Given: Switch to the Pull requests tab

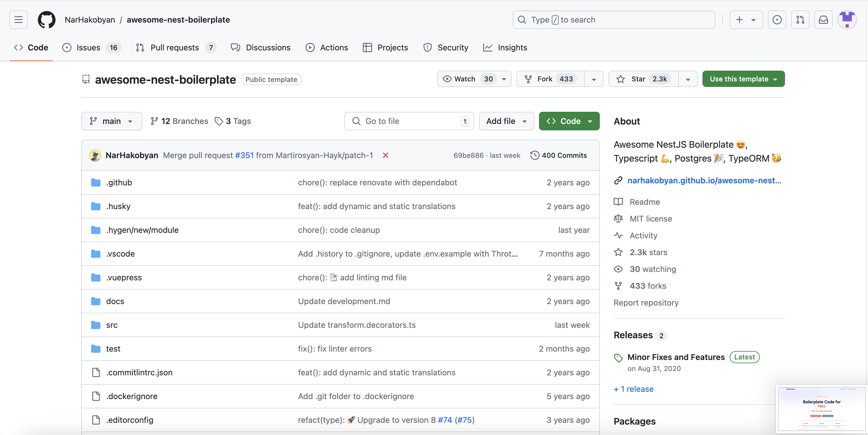Looking at the screenshot, I should [x=176, y=47].
